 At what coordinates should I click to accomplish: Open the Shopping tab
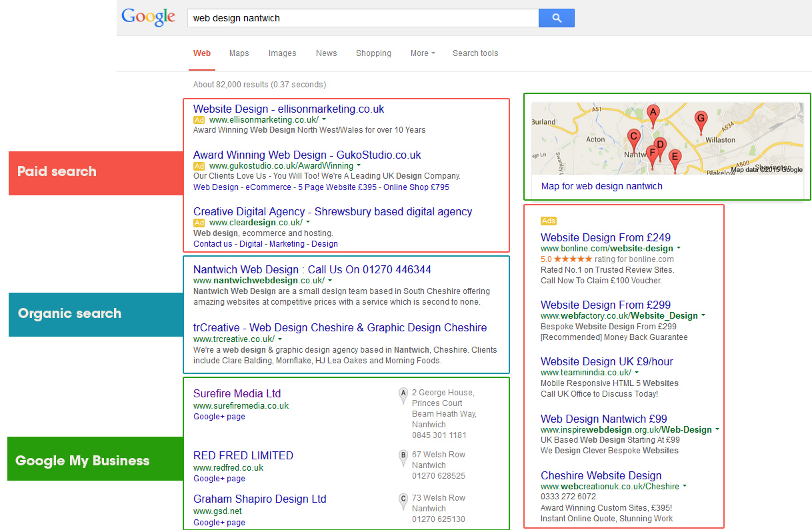coord(373,53)
